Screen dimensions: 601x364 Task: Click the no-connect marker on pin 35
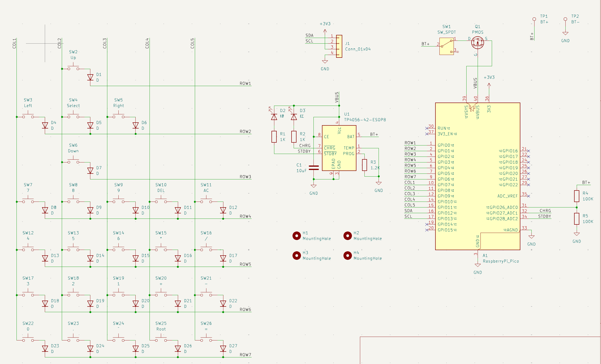click(x=529, y=196)
